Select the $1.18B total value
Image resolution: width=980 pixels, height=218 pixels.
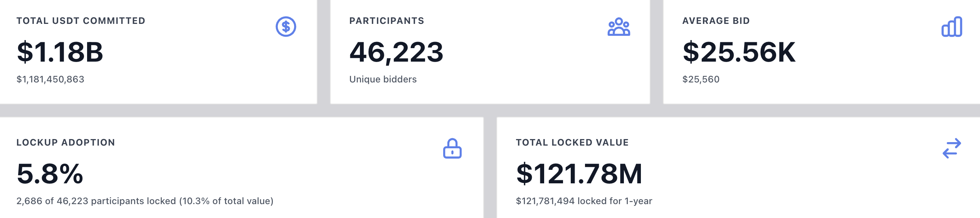60,52
